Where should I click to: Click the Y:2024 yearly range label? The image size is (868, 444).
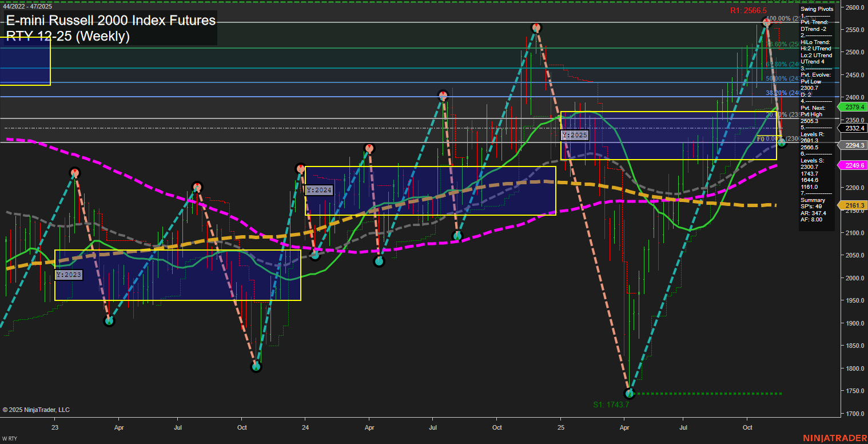319,191
